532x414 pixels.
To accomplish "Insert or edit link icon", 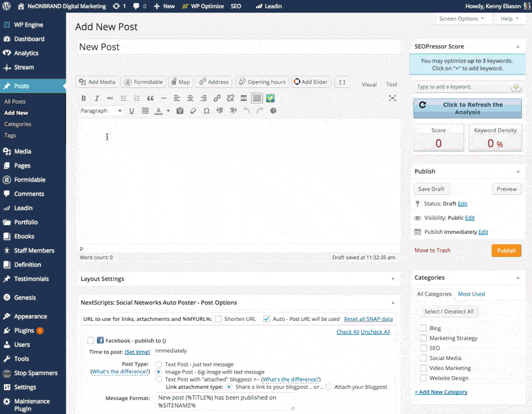I will [217, 98].
